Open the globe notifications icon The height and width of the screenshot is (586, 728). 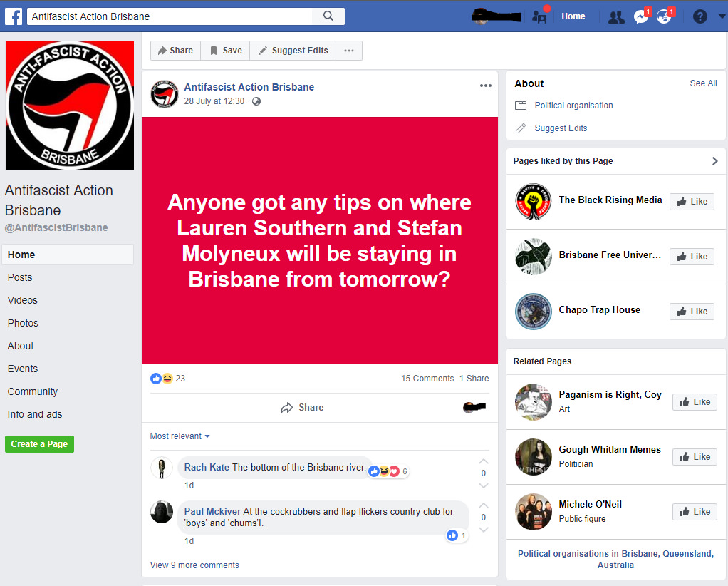pyautogui.click(x=664, y=16)
